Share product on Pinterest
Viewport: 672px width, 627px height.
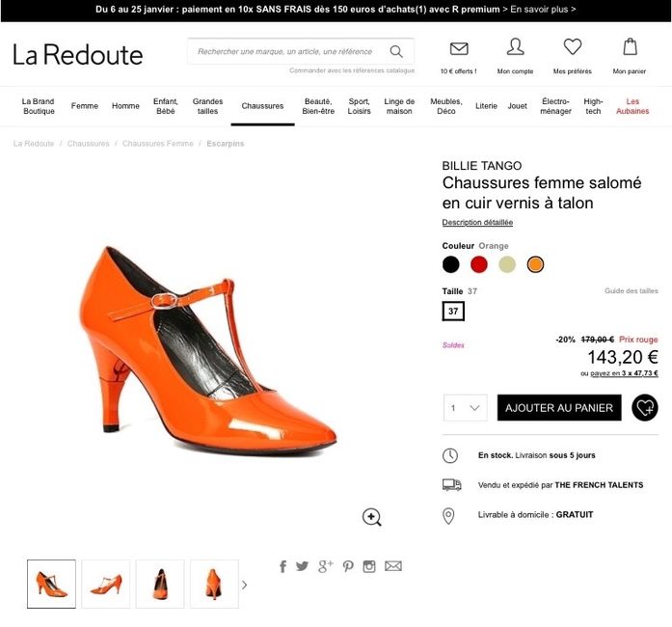coord(348,566)
